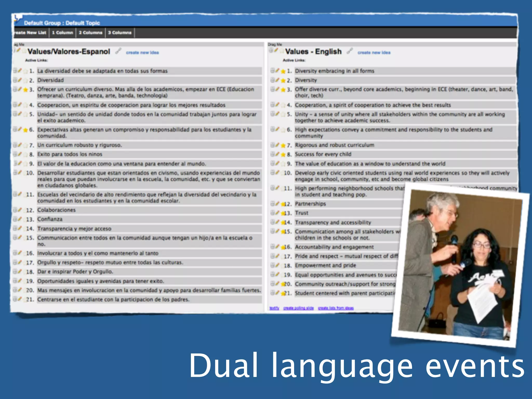532x399 pixels.
Task: Toggle star on Spanish idea 9 'El valor de la educacion'
Action: (x=25, y=164)
